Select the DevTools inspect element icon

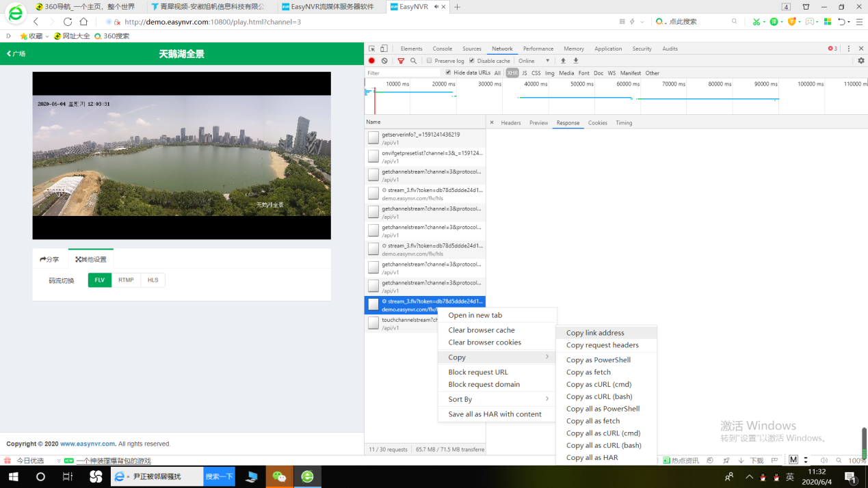tap(371, 49)
